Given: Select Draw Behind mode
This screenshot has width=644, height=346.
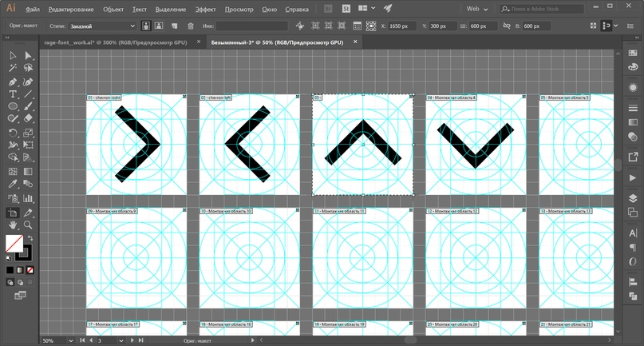Looking at the screenshot, I should click(x=20, y=282).
